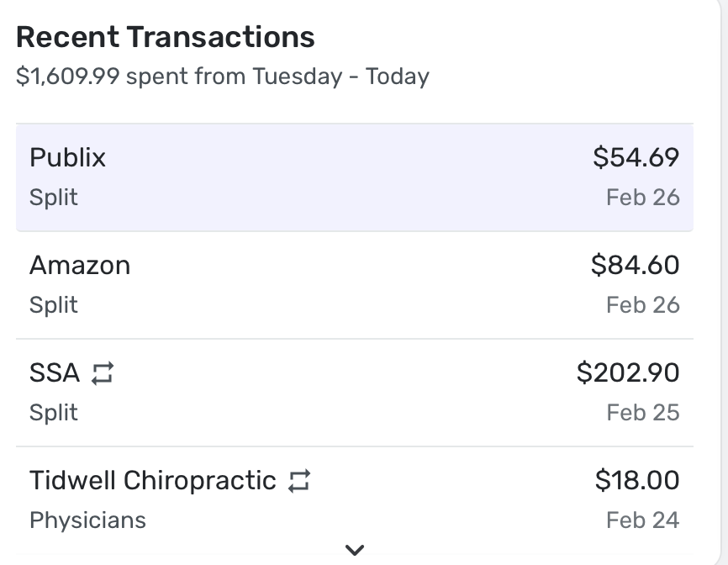Viewport: 728px width, 565px height.
Task: Click the Feb 24 date on Tidwell
Action: pyautogui.click(x=642, y=520)
